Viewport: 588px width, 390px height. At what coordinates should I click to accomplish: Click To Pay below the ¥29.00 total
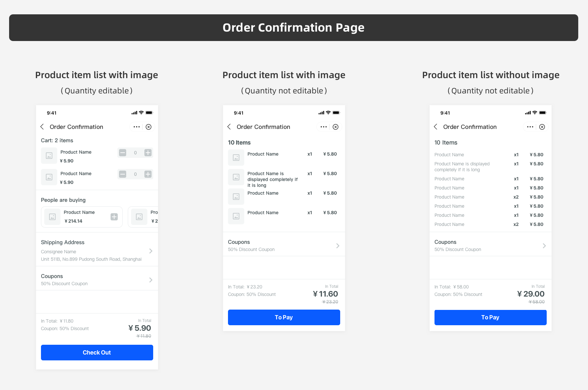[x=490, y=317]
